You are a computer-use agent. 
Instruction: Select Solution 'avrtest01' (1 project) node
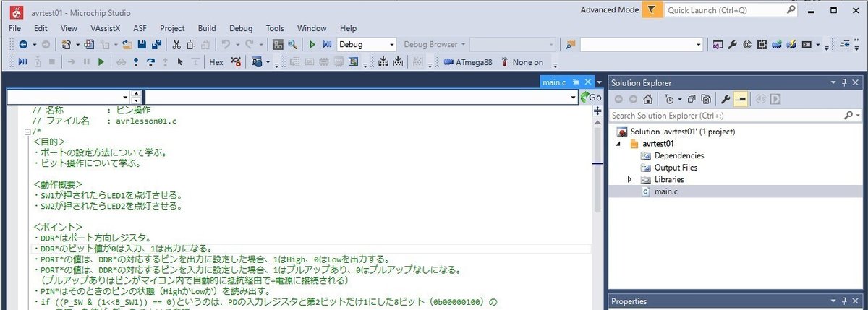pos(683,132)
